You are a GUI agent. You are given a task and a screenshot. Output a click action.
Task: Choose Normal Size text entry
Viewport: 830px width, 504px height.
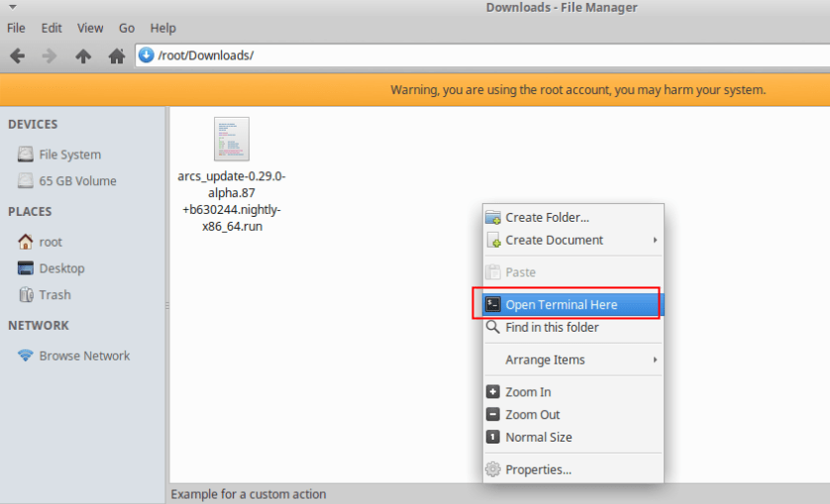click(x=539, y=438)
